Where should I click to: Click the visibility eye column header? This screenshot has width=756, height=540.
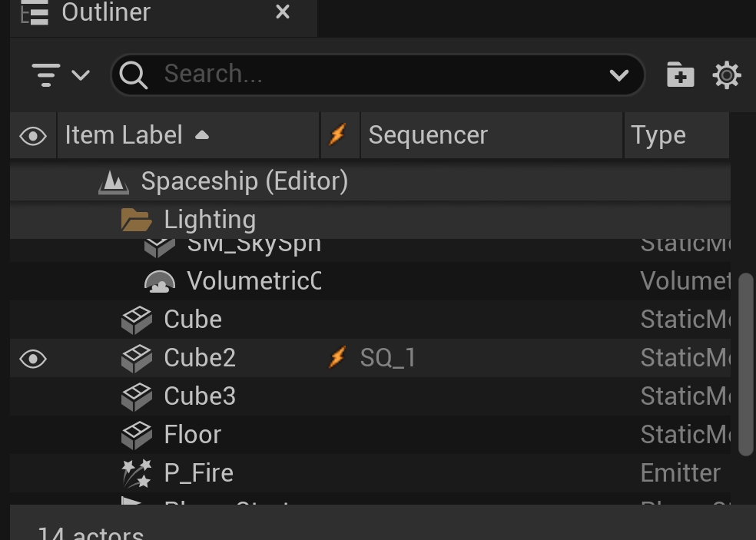click(33, 136)
